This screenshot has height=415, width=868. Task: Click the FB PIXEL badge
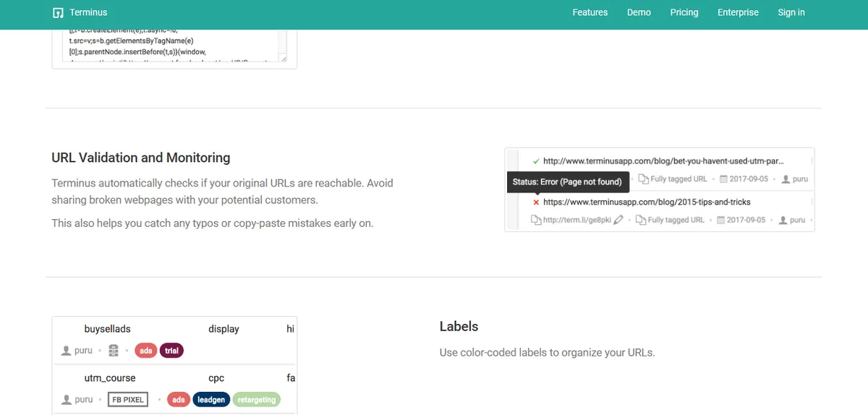[x=128, y=400]
